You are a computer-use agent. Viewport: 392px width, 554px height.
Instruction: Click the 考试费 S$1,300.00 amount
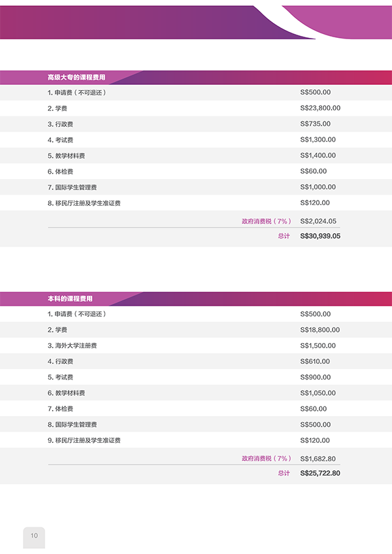pyautogui.click(x=318, y=140)
